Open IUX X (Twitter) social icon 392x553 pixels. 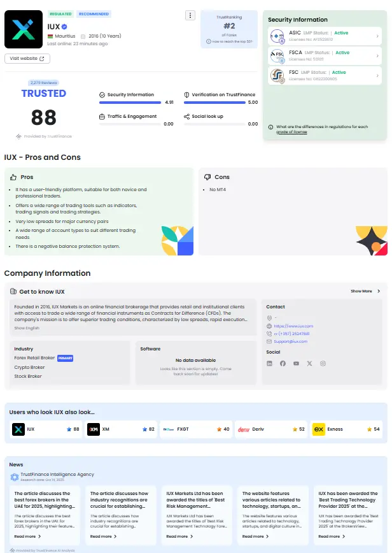point(309,364)
